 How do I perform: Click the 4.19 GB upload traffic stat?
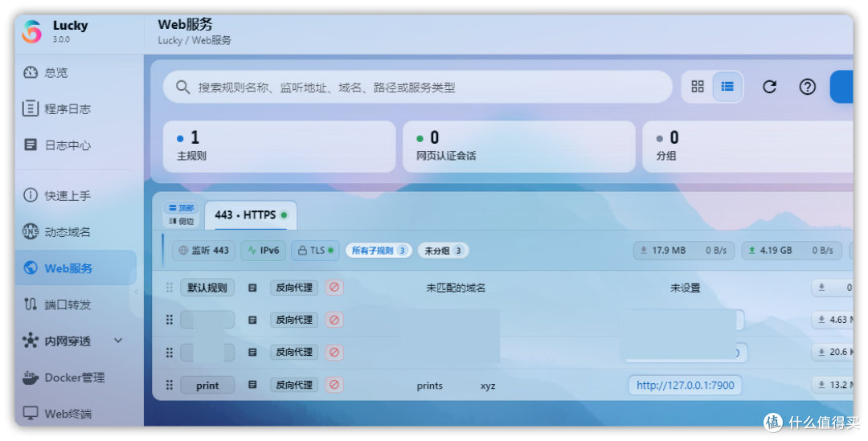coord(791,250)
